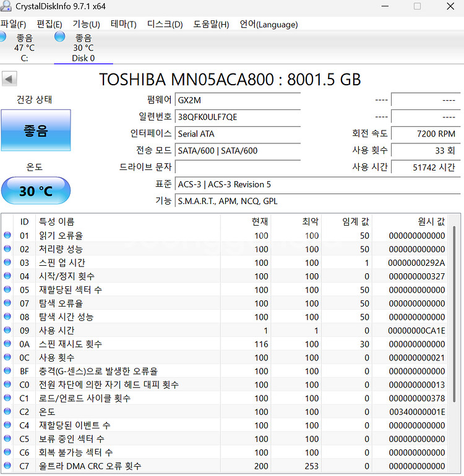Click the TOSHIBA MN05ACA800 drive title
Screen dimensions: 464x476
tap(230, 80)
